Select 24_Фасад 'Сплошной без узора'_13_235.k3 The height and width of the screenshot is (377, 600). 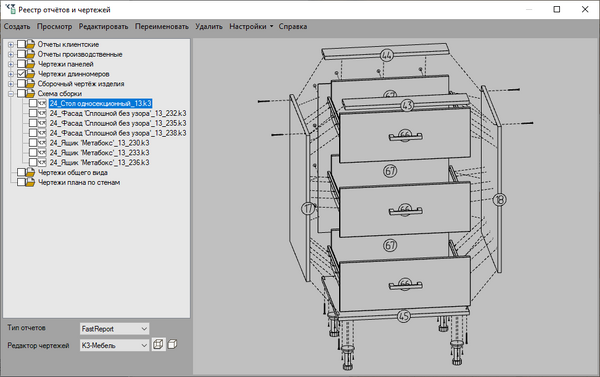tap(118, 123)
